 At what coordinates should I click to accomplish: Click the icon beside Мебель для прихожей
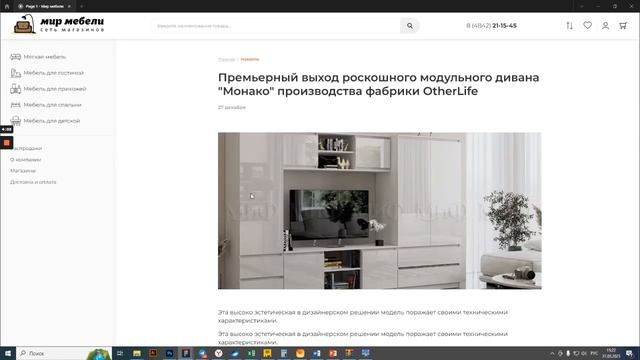16,89
